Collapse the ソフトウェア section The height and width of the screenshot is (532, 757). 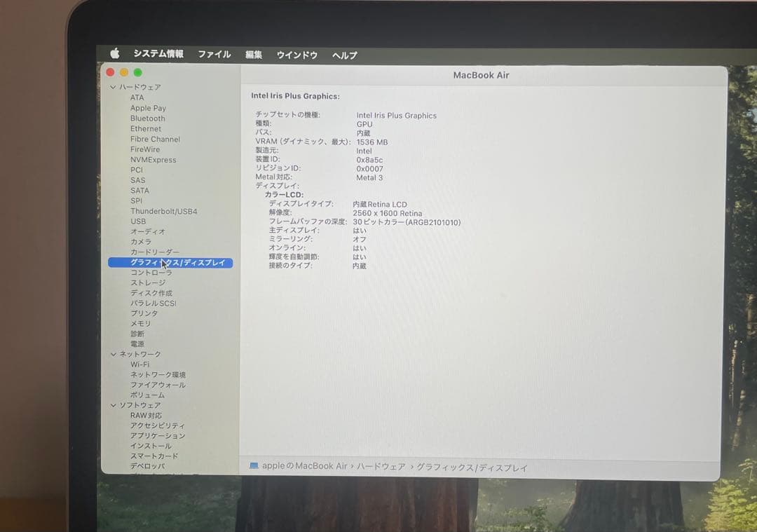point(114,405)
